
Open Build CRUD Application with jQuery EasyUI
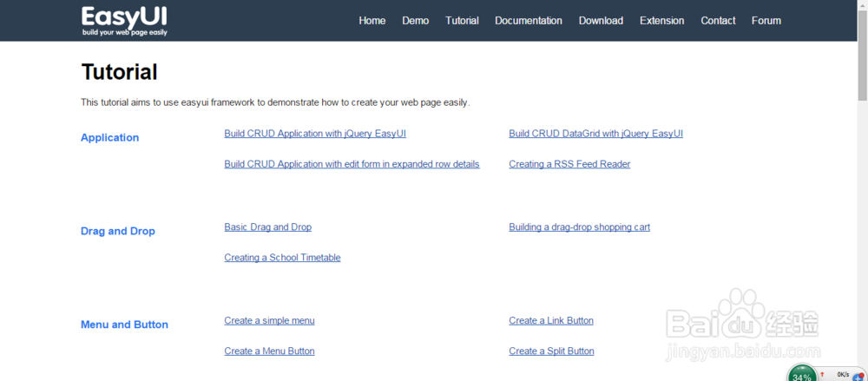pos(315,134)
